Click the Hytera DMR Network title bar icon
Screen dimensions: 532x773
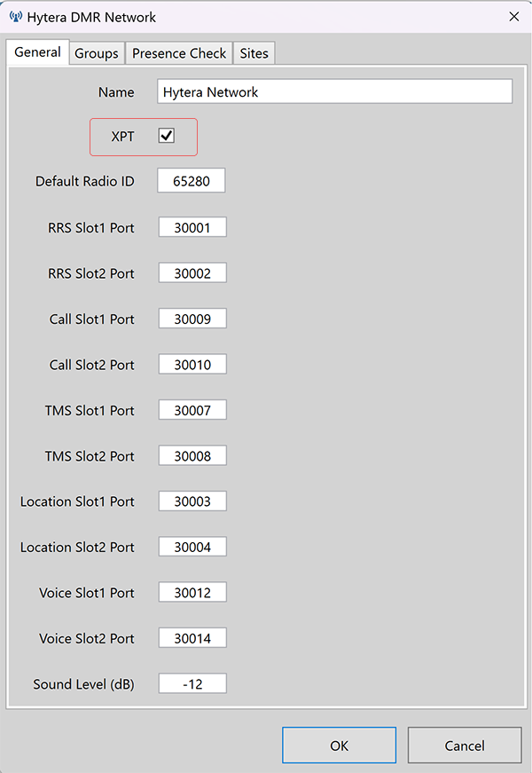point(16,17)
